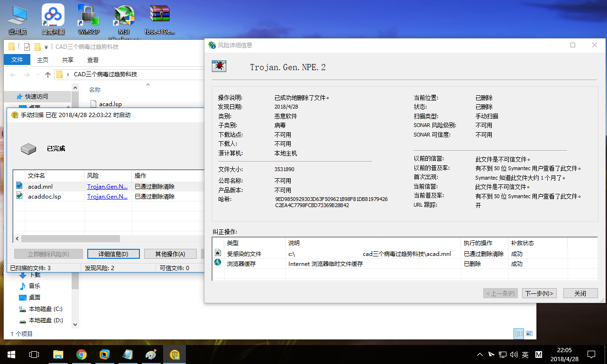Switch to large icons view in Explorer

[529, 334]
